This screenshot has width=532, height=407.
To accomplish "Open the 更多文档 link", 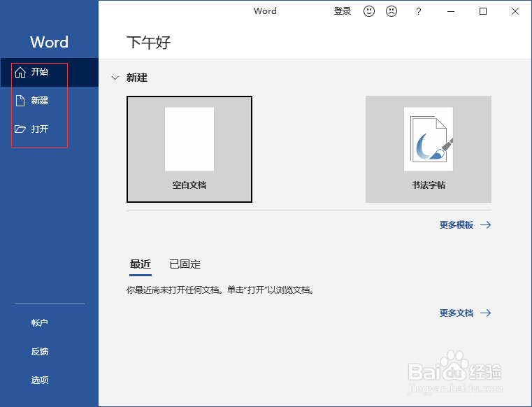I will pos(456,313).
